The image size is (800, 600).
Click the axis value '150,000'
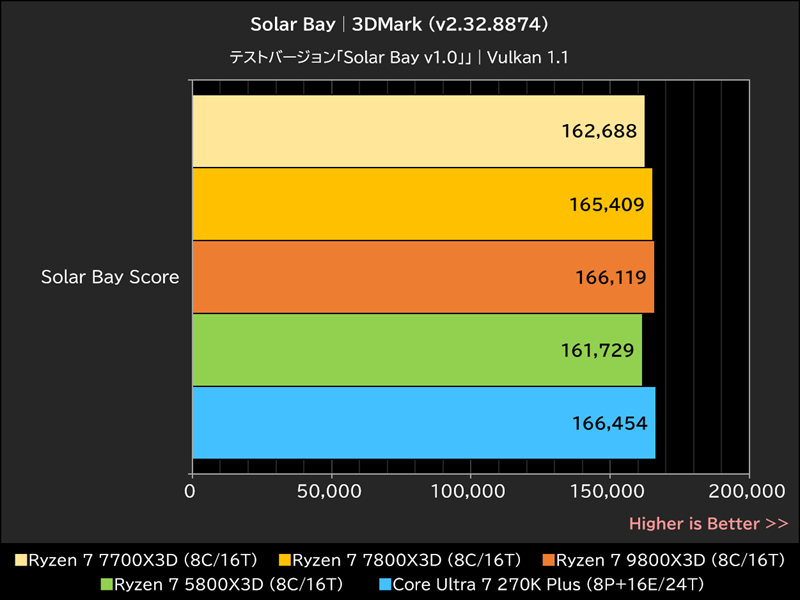607,491
